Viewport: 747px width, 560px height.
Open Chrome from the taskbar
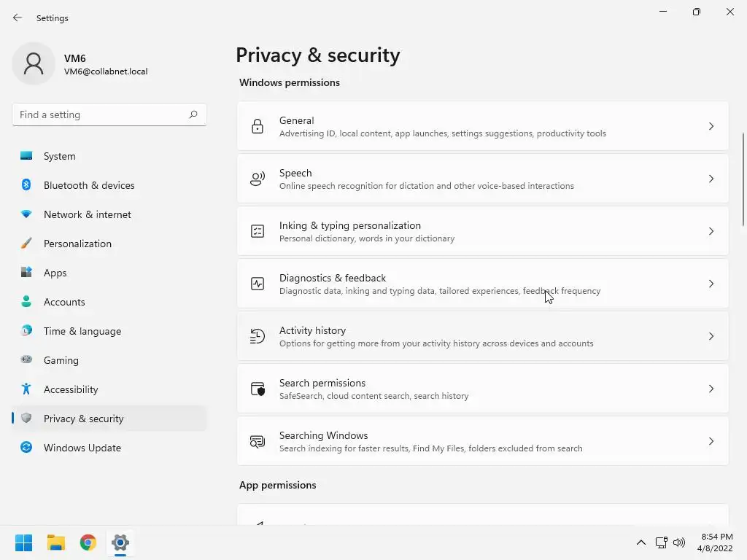point(88,542)
